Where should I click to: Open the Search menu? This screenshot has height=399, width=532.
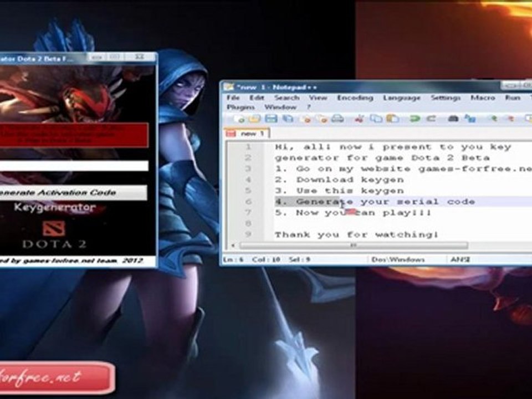pyautogui.click(x=287, y=98)
